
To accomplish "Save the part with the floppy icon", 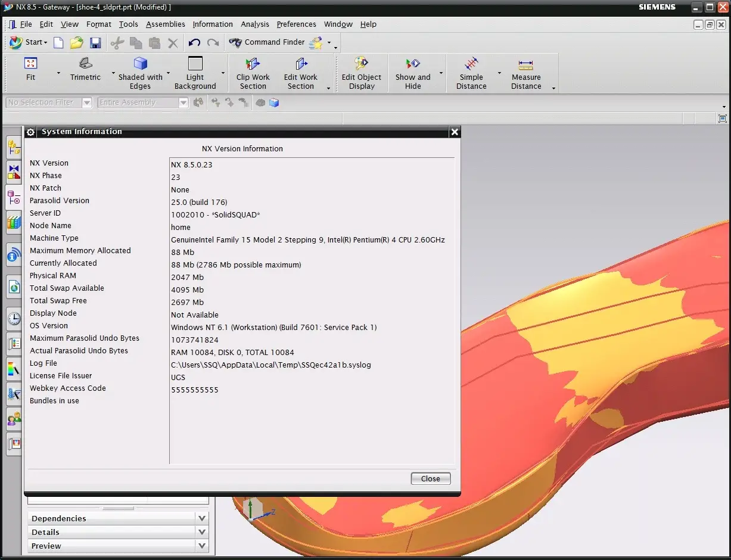I will 95,42.
